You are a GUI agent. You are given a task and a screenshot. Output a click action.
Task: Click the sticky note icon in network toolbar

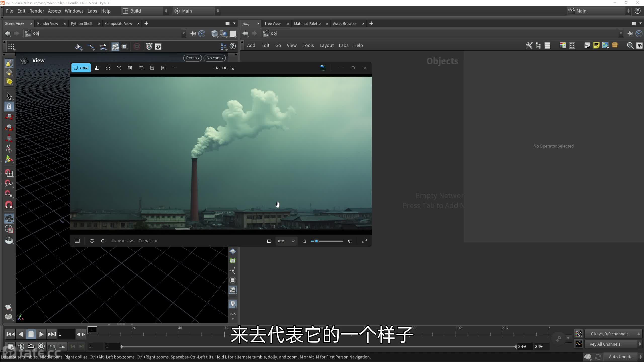pyautogui.click(x=596, y=46)
